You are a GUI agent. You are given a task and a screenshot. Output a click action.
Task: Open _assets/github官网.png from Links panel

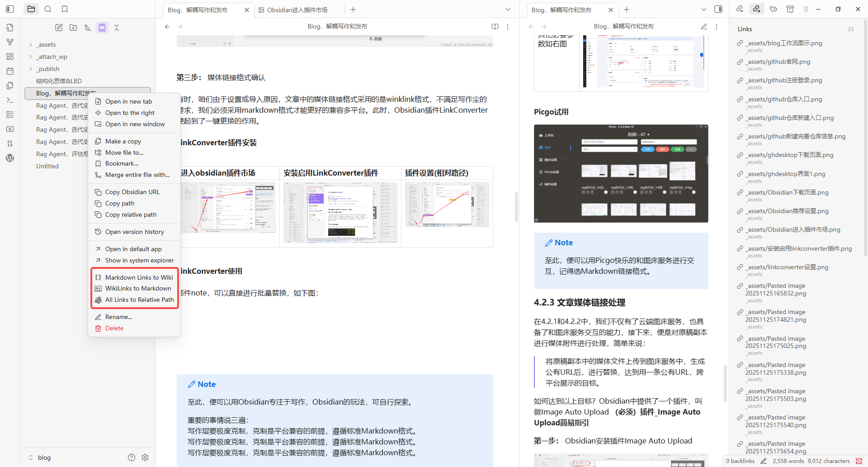pyautogui.click(x=778, y=62)
